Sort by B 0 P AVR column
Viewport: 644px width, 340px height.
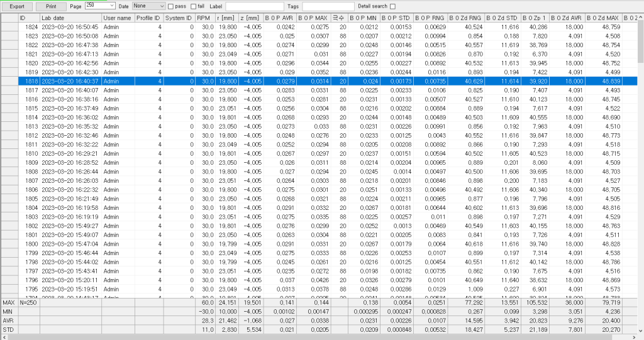pyautogui.click(x=279, y=18)
